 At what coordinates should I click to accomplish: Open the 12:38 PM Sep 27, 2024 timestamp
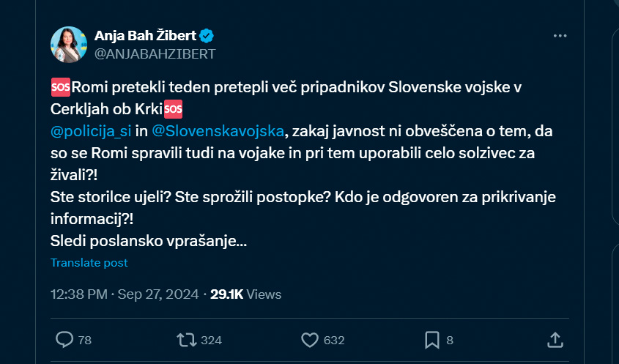tap(125, 294)
